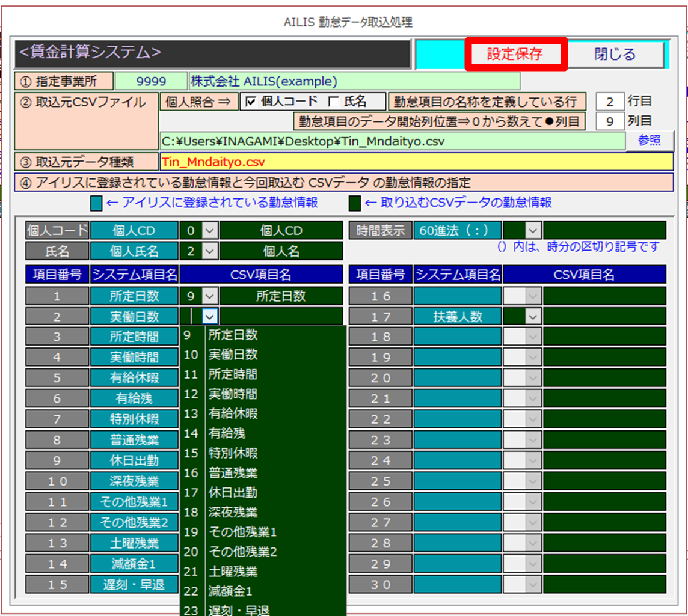Open the 扶養人数 CSV item dropdown
This screenshot has height=616, width=688.
coord(532,317)
